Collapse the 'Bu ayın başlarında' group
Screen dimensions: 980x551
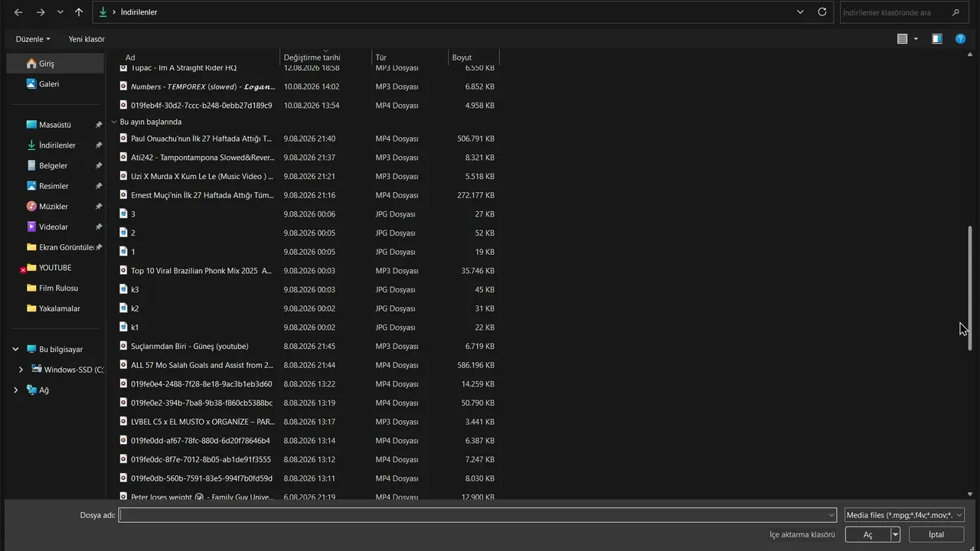click(114, 122)
